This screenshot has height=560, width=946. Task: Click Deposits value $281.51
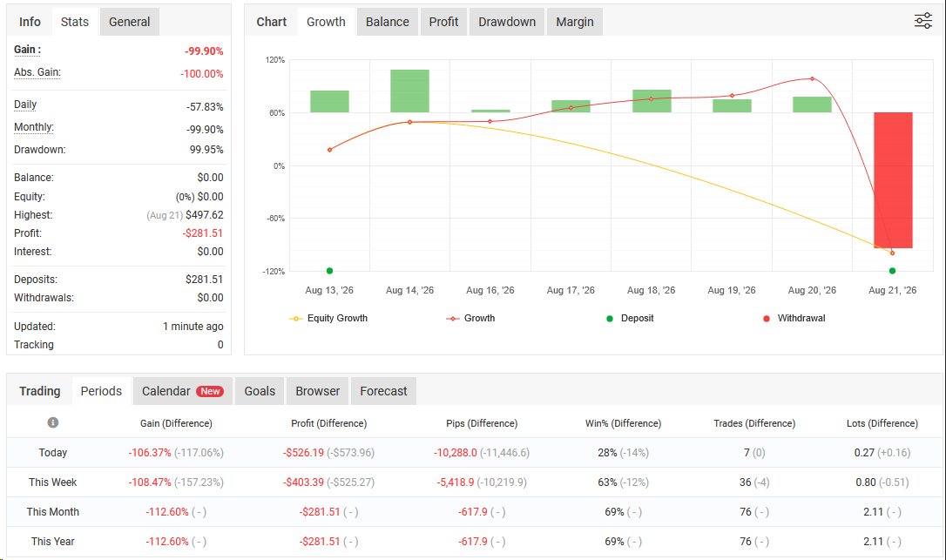tap(205, 280)
